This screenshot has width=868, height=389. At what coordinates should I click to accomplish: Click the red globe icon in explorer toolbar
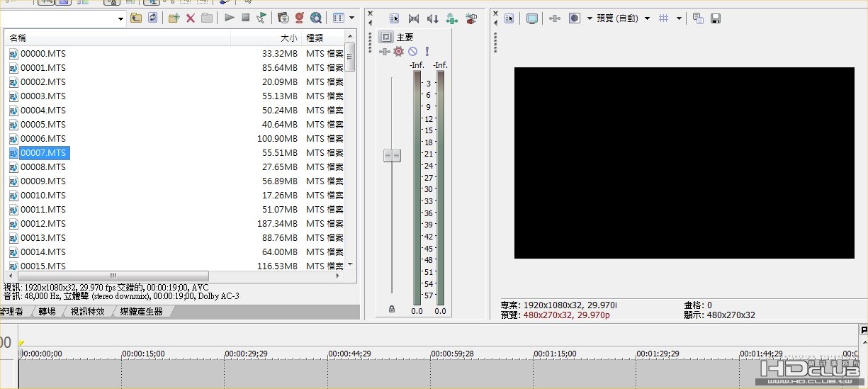point(300,18)
